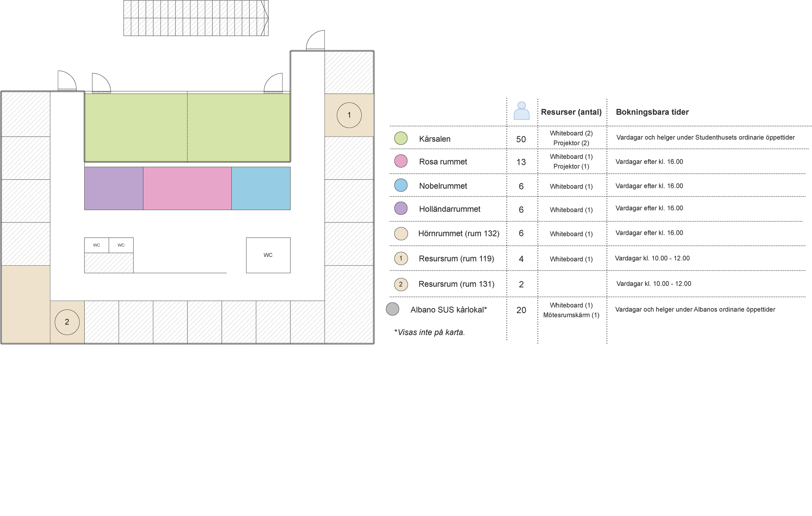Click the numbered 2 legend circle for Resursrum 131
This screenshot has width=812, height=516.
pyautogui.click(x=401, y=284)
